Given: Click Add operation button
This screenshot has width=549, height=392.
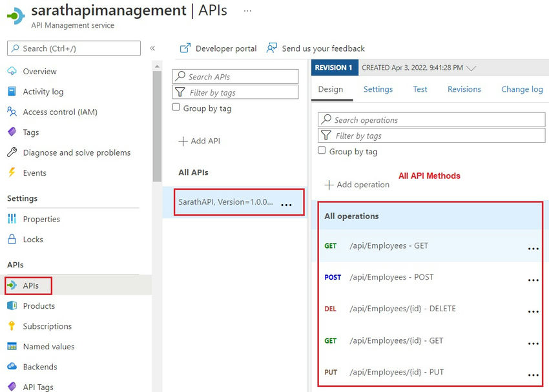Looking at the screenshot, I should tap(357, 185).
